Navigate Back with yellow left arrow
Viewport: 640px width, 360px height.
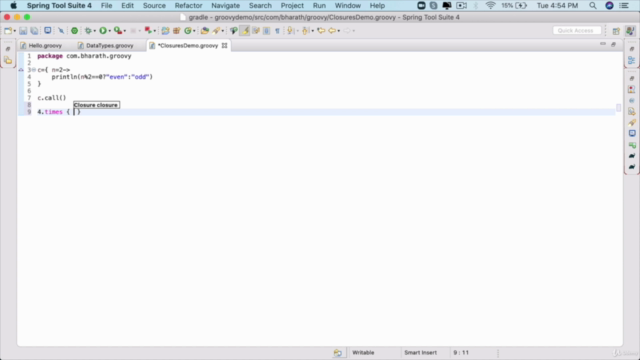point(332,31)
